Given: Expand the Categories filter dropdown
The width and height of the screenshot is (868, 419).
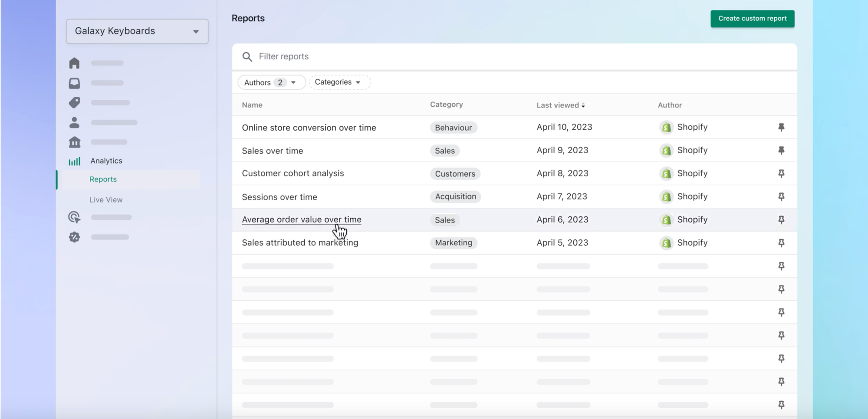Looking at the screenshot, I should click(x=339, y=82).
